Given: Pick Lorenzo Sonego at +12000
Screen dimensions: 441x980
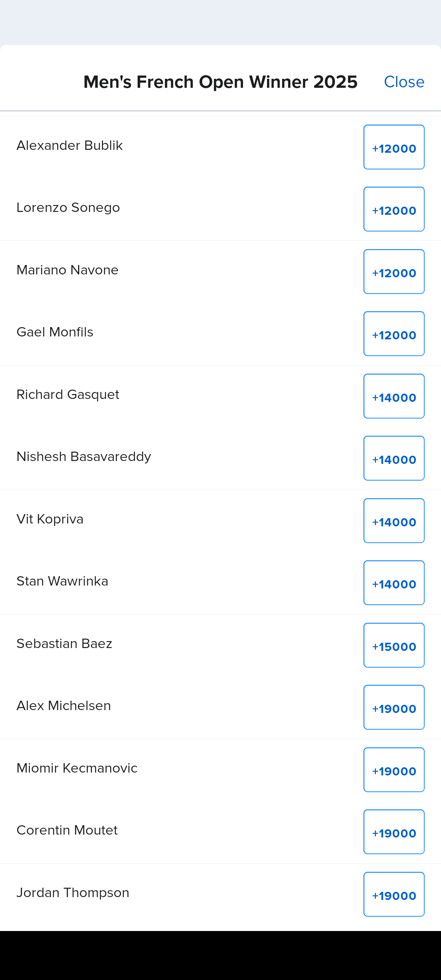Looking at the screenshot, I should pyautogui.click(x=394, y=209).
